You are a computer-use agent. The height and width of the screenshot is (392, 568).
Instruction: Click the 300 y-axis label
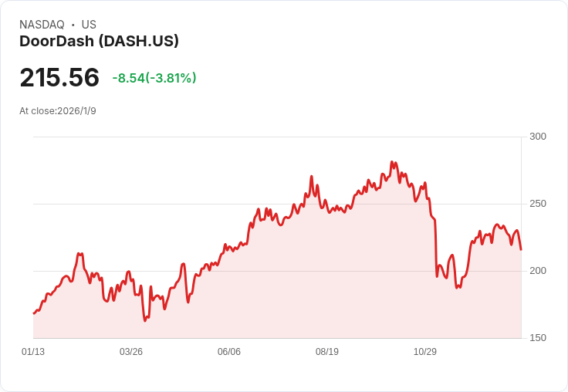tap(538, 137)
